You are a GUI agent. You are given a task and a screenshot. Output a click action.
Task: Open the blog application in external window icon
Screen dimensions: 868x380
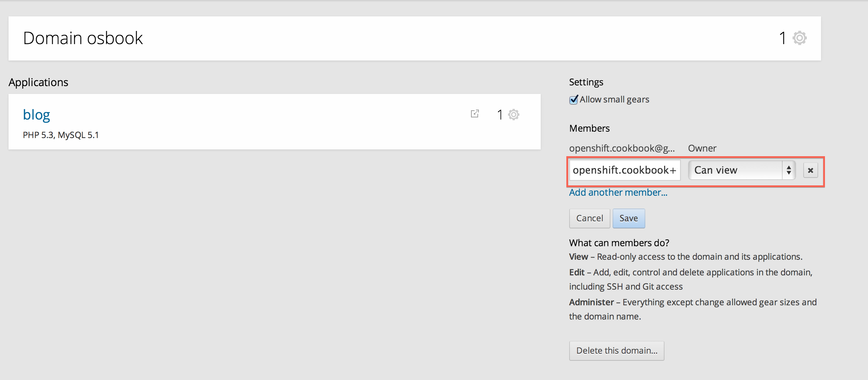(475, 114)
